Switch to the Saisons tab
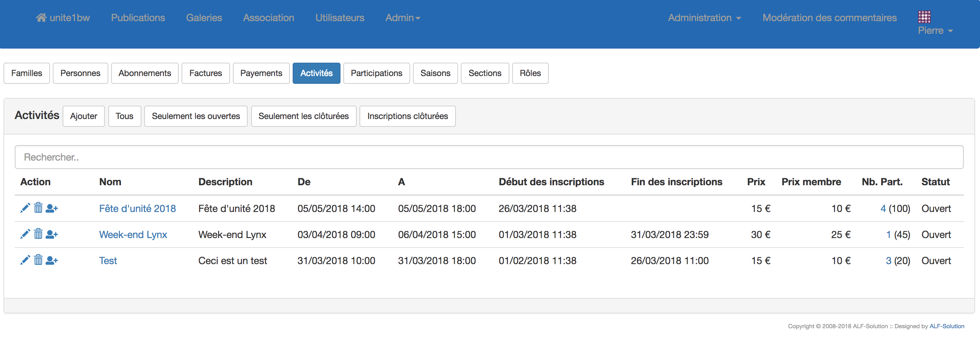 tap(435, 73)
